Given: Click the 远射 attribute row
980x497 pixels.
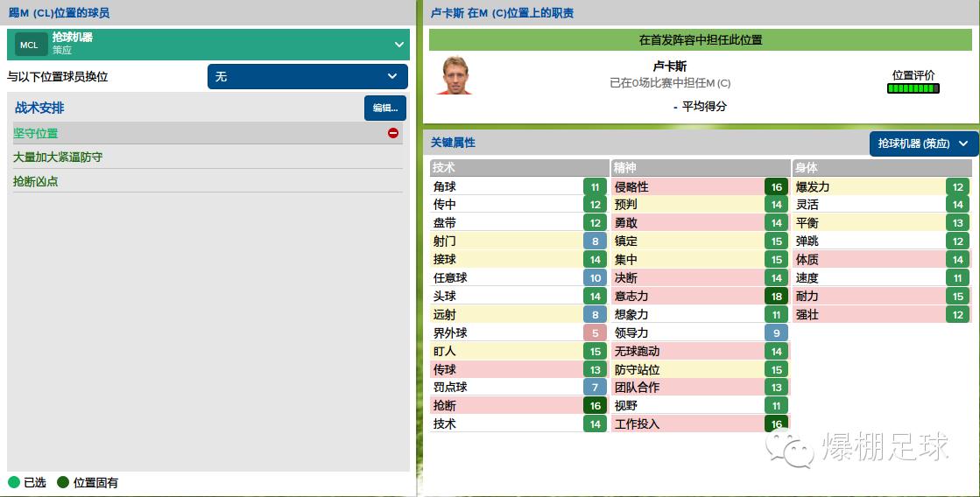Looking at the screenshot, I should (x=518, y=315).
